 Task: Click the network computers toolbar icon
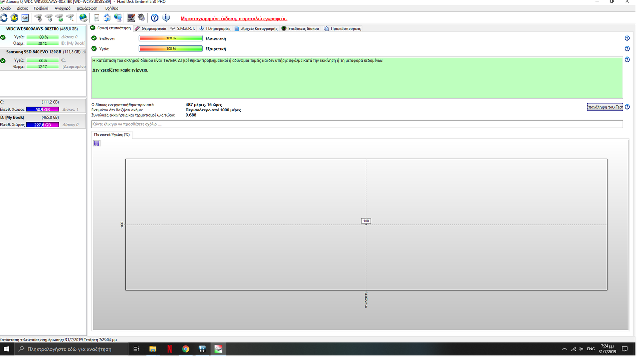point(118,18)
